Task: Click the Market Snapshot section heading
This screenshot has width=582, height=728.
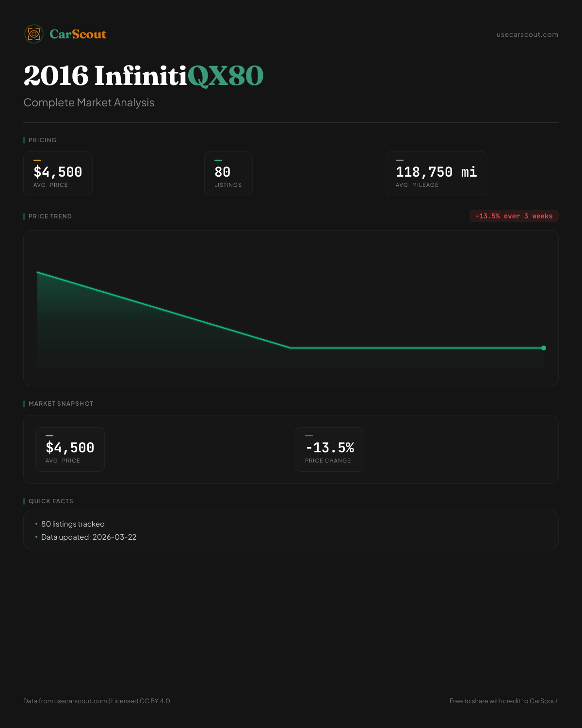Action: coord(61,404)
